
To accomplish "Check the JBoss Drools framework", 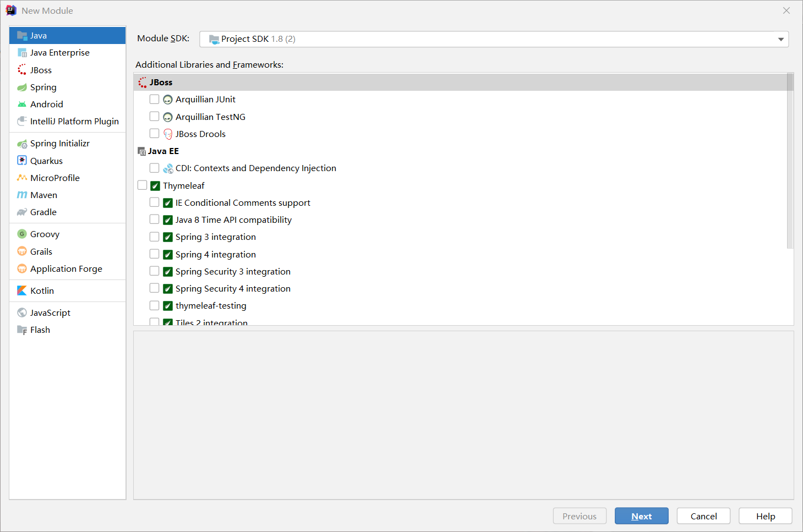I will click(x=155, y=134).
